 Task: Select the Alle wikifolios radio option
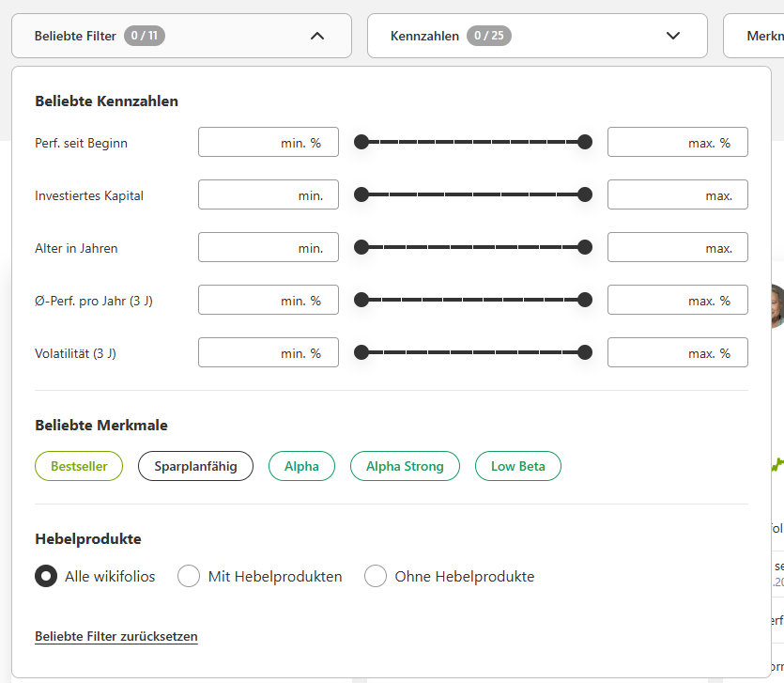46,576
